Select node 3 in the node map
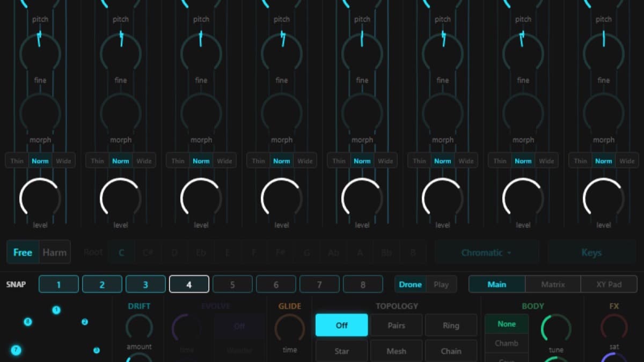The width and height of the screenshot is (644, 362). tap(97, 350)
